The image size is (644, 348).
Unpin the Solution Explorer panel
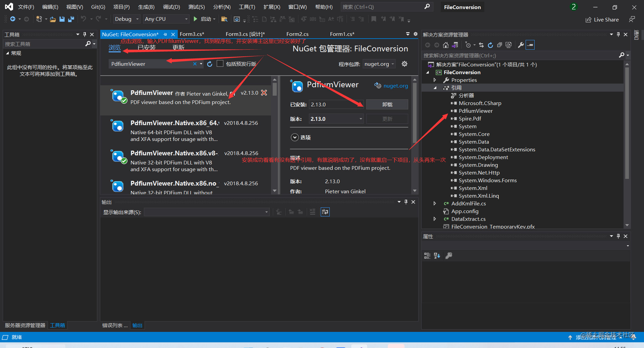pyautogui.click(x=618, y=34)
